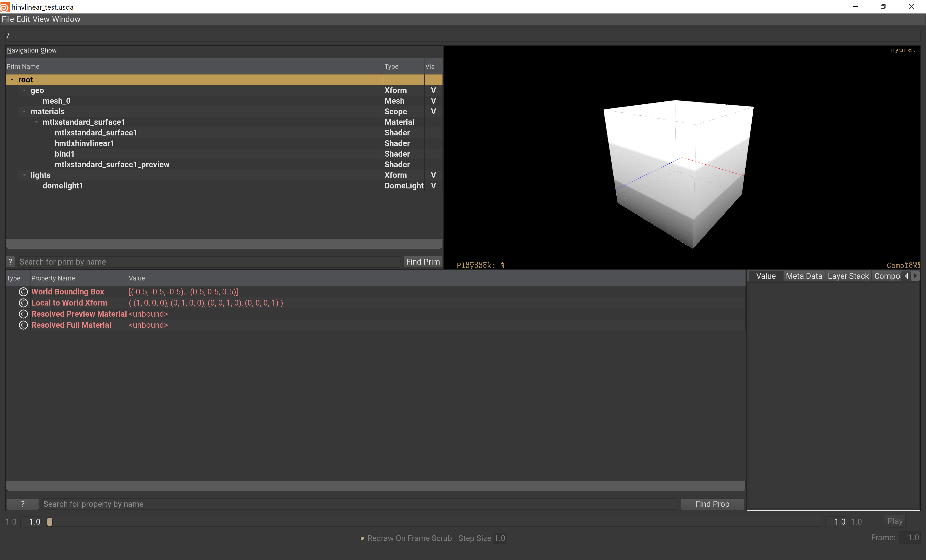The image size is (926, 560).
Task: Collapse the root prim in the tree
Action: pyautogui.click(x=12, y=80)
